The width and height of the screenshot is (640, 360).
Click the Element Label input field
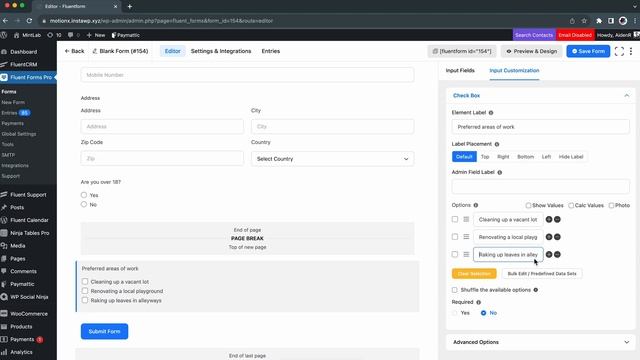click(540, 127)
